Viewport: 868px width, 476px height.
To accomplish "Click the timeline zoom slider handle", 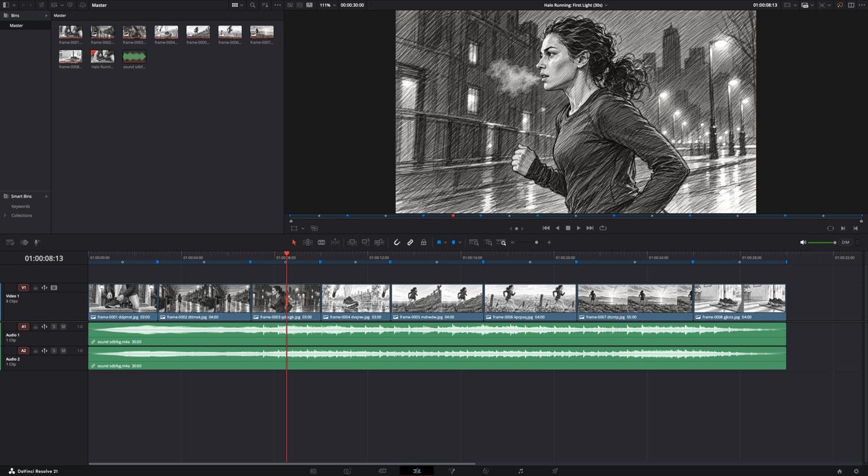I will pos(536,243).
